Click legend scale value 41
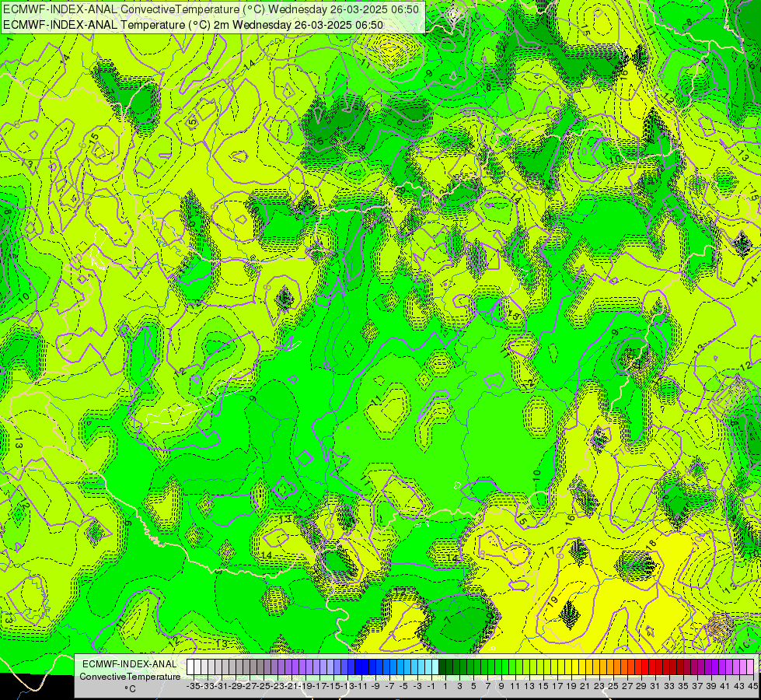761x700 pixels. [x=725, y=686]
